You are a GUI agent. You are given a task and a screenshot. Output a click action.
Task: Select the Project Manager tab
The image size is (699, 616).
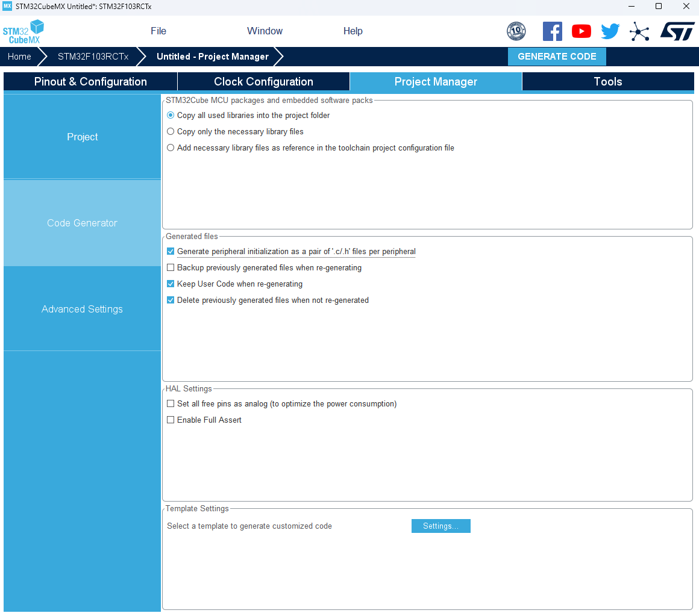tap(436, 81)
